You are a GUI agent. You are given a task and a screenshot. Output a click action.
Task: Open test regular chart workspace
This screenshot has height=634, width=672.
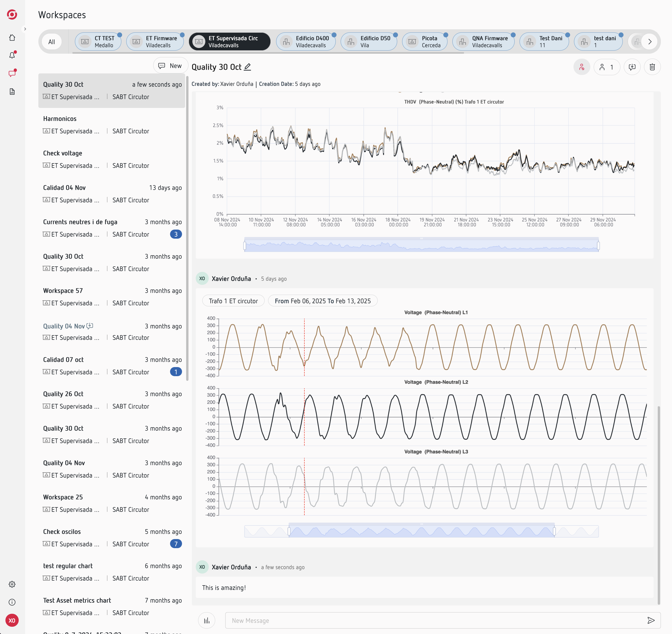pos(111,572)
